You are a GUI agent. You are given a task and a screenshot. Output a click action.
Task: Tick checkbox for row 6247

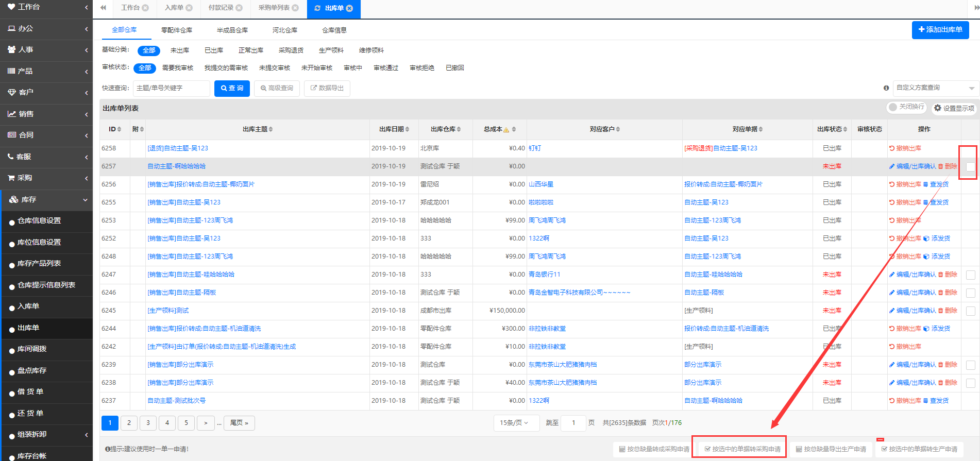pos(970,275)
